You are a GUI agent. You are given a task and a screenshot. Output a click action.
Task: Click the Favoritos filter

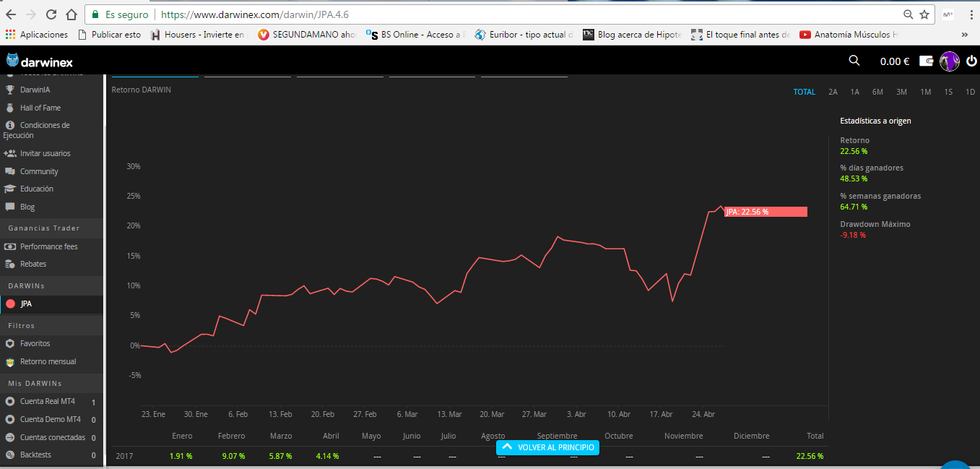[x=35, y=343]
